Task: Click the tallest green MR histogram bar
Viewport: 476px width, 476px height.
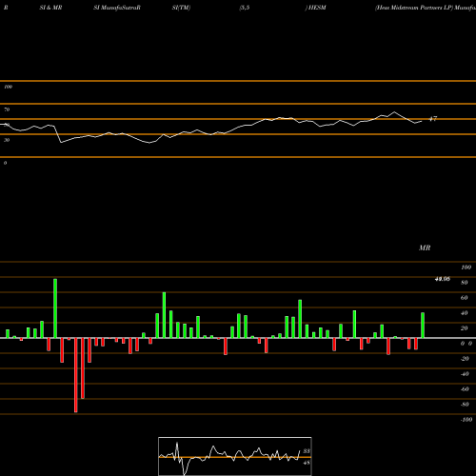Action: tap(55, 308)
